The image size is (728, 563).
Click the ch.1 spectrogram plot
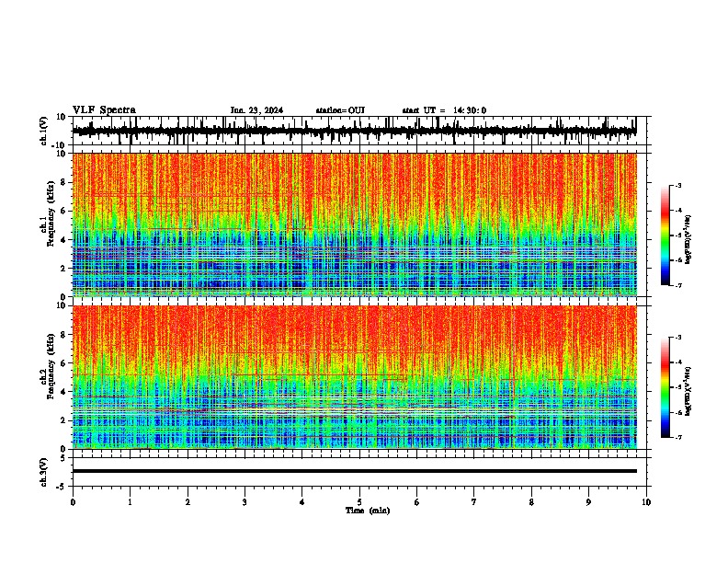pos(354,224)
